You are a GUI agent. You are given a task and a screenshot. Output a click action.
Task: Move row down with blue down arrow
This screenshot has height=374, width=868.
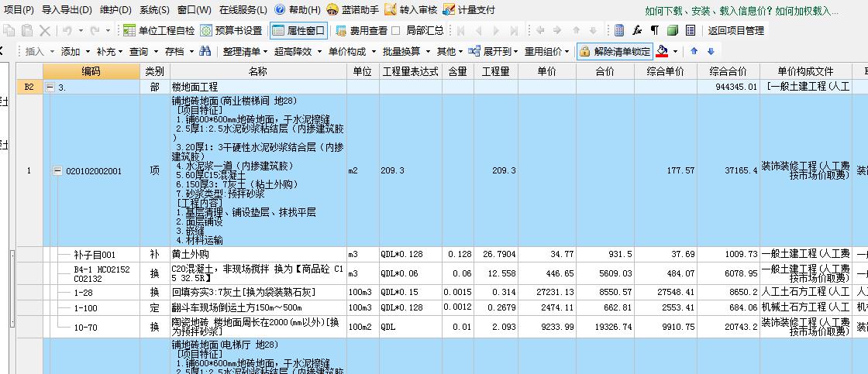pyautogui.click(x=711, y=51)
